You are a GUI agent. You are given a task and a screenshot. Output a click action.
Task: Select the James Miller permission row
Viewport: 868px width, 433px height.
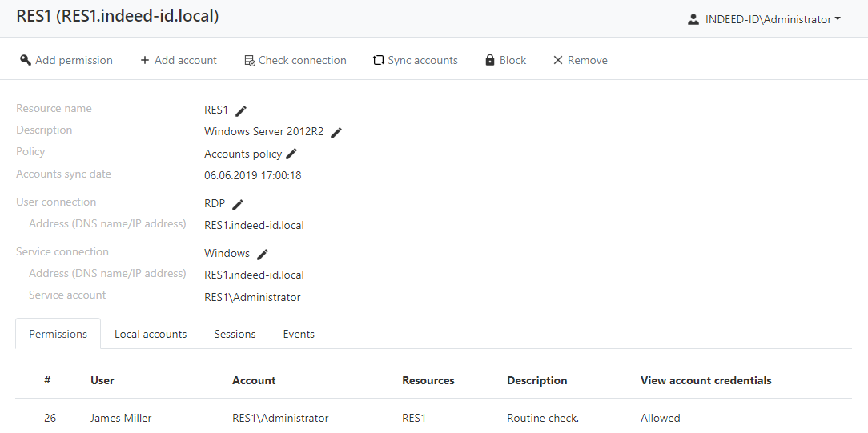(x=121, y=419)
